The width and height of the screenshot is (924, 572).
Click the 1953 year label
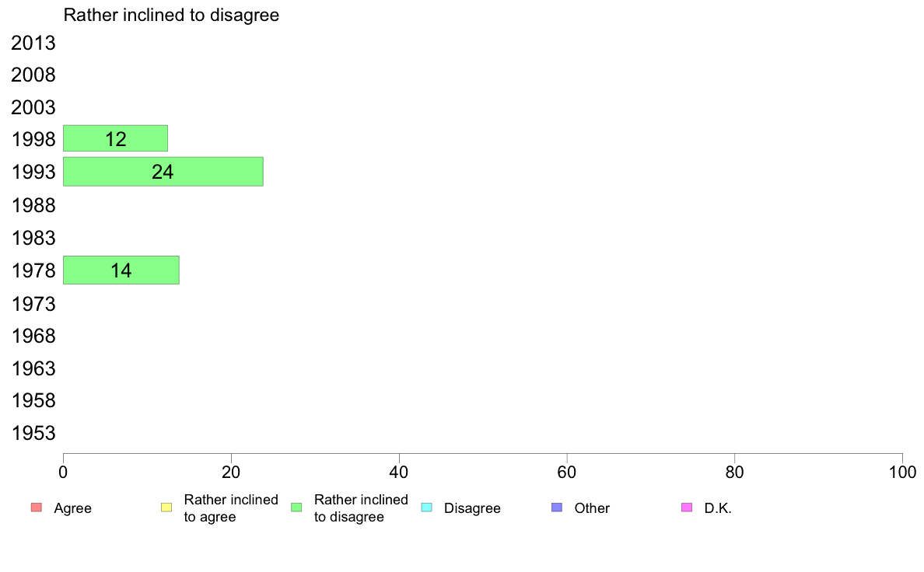pos(33,433)
